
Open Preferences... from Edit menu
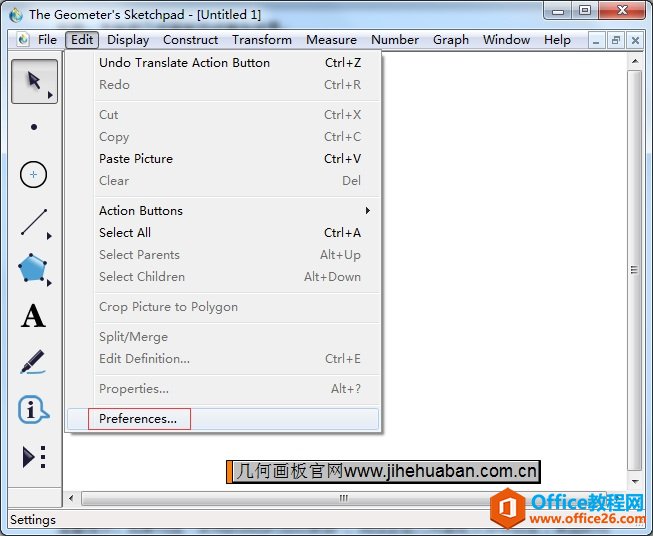tap(223, 419)
